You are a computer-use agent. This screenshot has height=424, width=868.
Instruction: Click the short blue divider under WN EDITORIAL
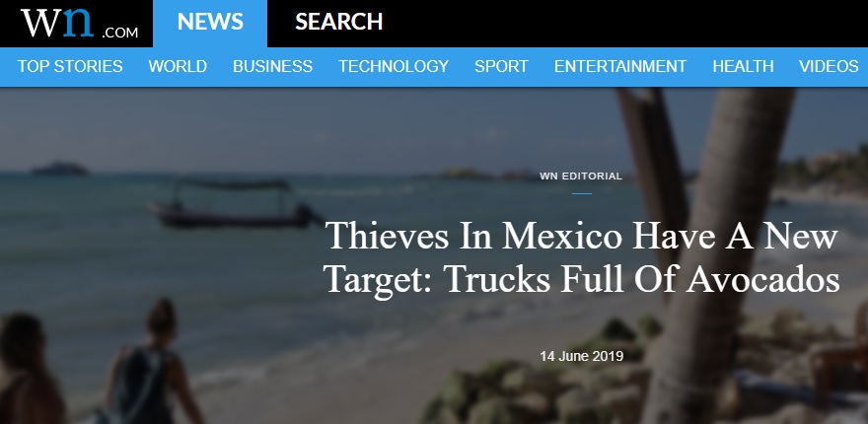click(x=582, y=193)
